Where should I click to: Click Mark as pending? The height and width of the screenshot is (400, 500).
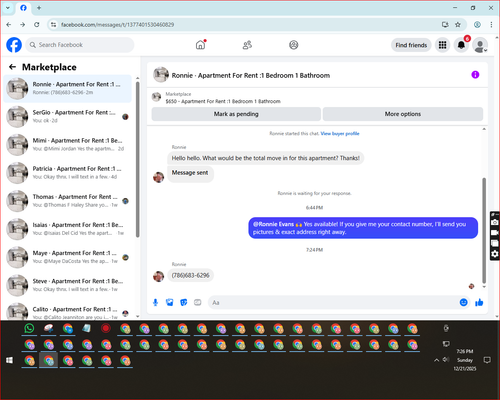236,114
